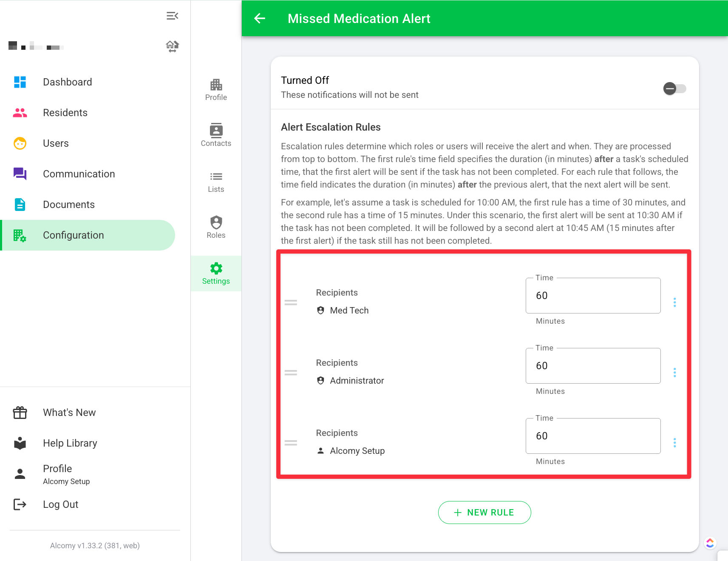Click the Help Library book icon
This screenshot has width=728, height=561.
20,443
